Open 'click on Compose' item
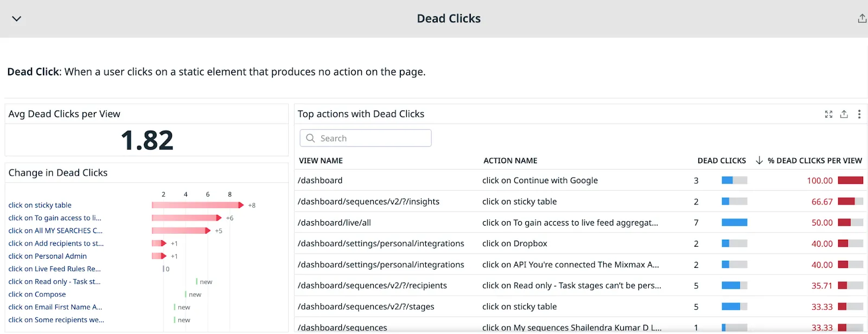Screen dimensions: 868x334 tap(37, 294)
